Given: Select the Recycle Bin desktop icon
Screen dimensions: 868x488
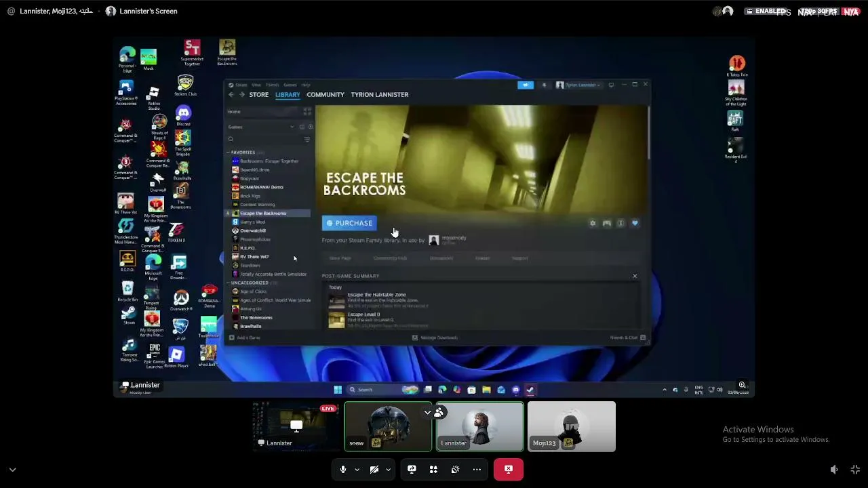Looking at the screenshot, I should 127,292.
